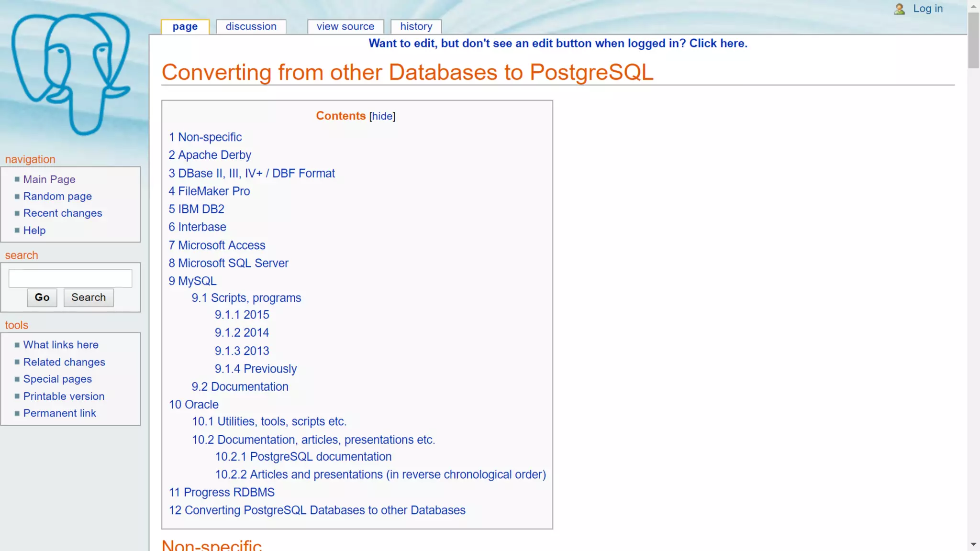This screenshot has width=980, height=551.
Task: Open the Random page link
Action: tap(57, 197)
